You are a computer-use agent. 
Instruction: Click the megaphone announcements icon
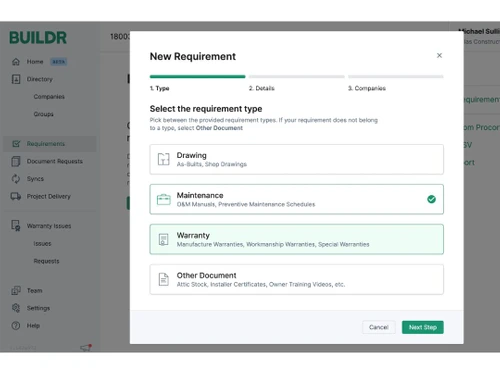pos(86,347)
